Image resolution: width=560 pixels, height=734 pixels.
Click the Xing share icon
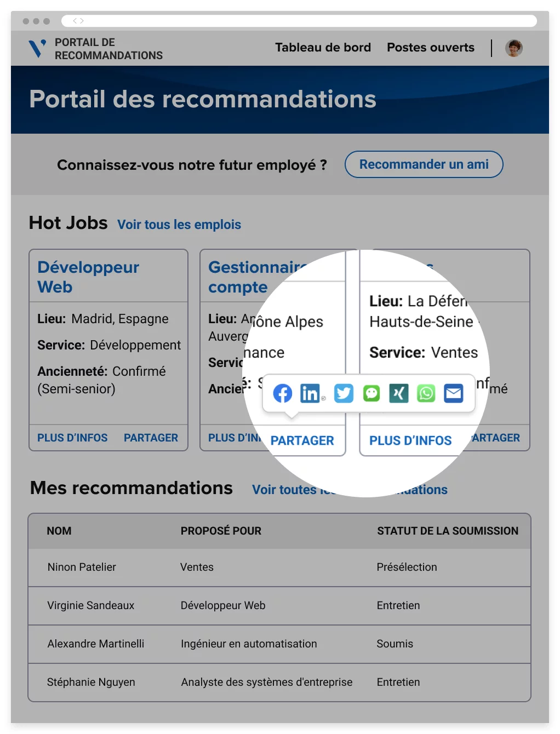[399, 393]
